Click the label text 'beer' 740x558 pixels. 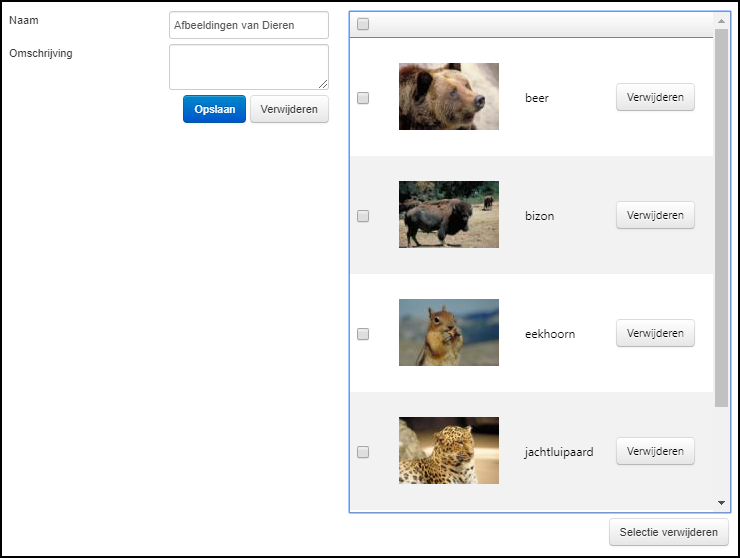click(537, 98)
